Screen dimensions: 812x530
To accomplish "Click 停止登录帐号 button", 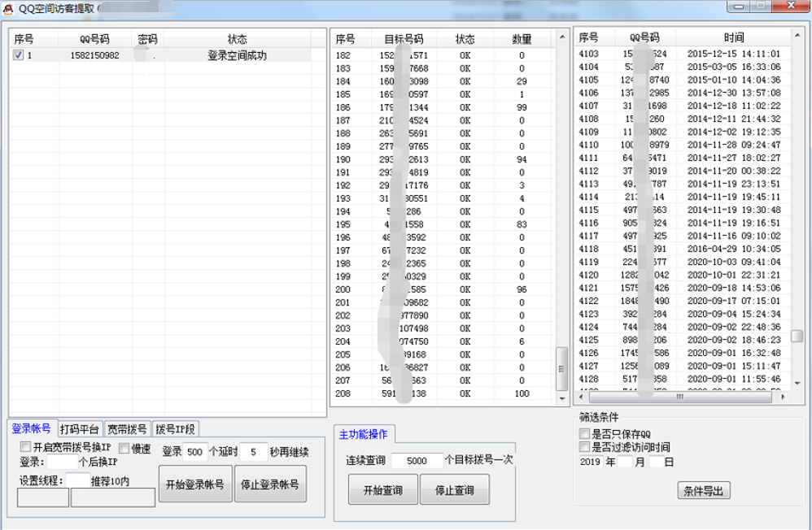I will point(270,484).
